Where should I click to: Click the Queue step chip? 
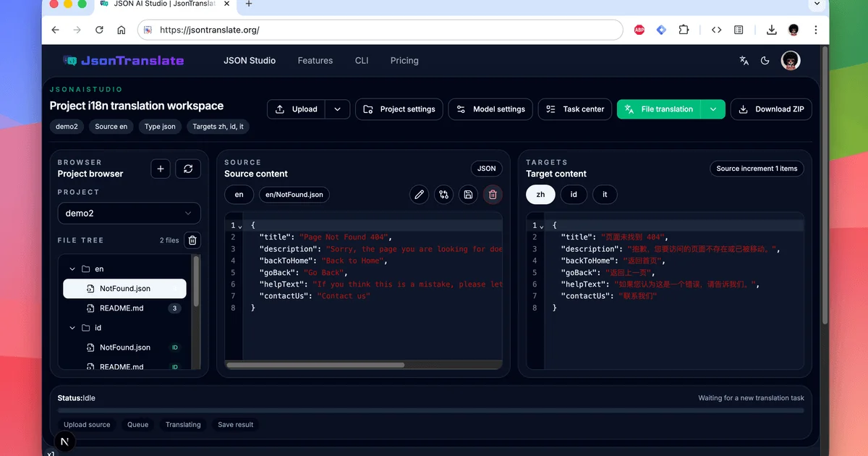[137, 425]
